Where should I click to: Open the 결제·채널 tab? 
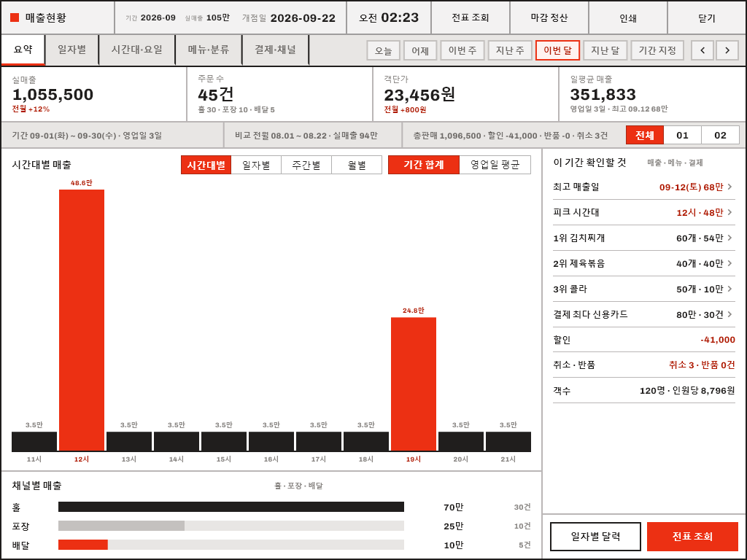coord(275,50)
